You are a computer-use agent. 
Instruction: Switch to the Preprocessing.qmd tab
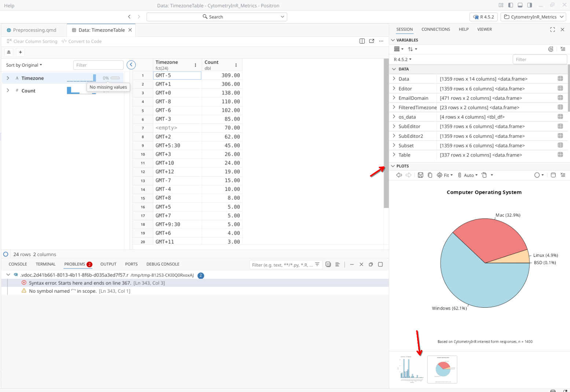coord(34,30)
